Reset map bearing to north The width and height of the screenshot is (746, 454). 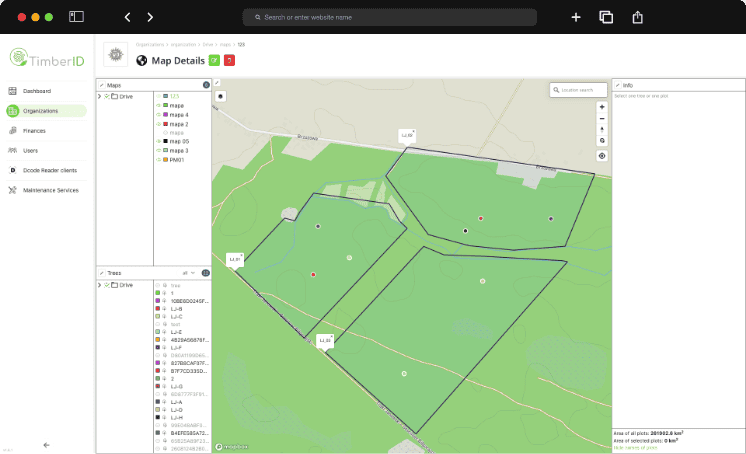(602, 128)
